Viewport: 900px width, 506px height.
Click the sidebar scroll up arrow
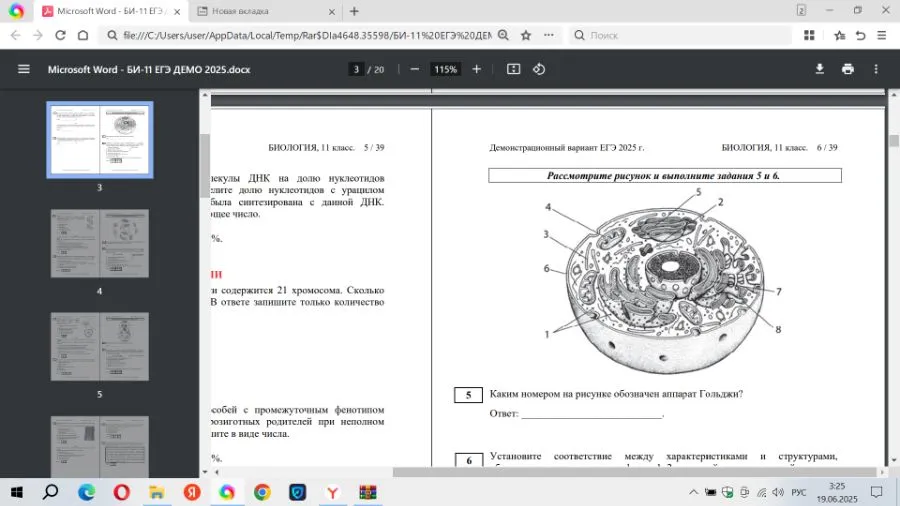pos(205,95)
